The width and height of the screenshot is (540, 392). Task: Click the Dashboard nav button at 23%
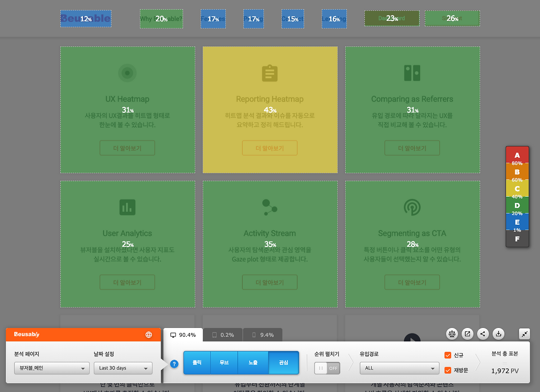(392, 19)
